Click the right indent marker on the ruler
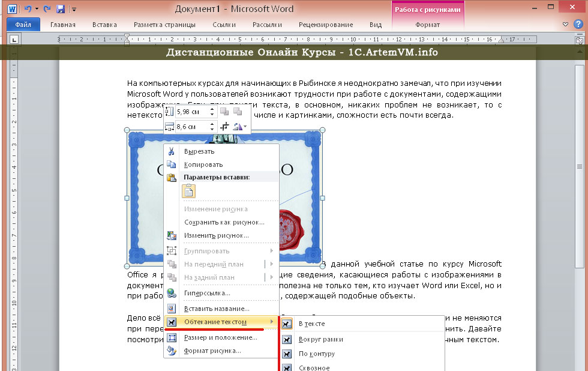 (502, 40)
